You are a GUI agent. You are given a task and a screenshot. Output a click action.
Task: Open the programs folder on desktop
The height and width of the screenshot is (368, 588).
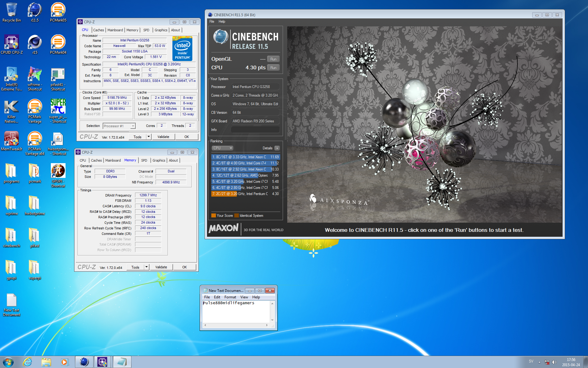(x=12, y=173)
